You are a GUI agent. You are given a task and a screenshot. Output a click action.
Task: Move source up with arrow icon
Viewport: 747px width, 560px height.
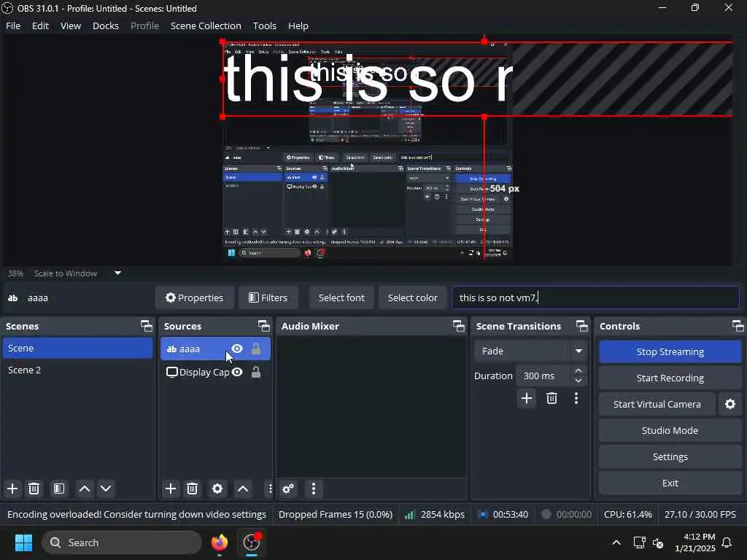(243, 489)
